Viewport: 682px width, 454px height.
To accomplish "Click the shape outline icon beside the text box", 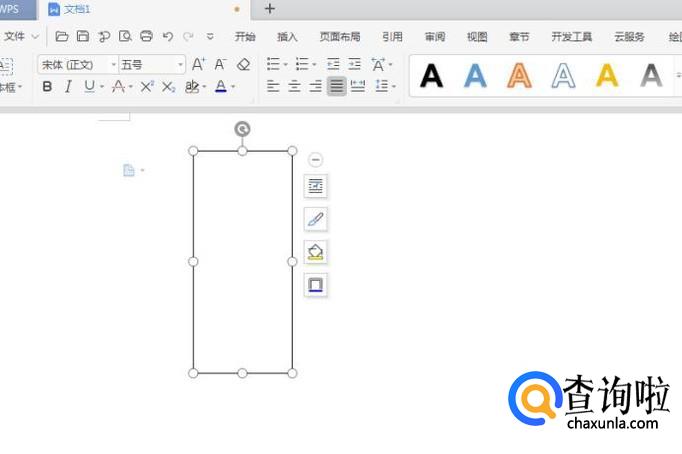I will point(316,285).
